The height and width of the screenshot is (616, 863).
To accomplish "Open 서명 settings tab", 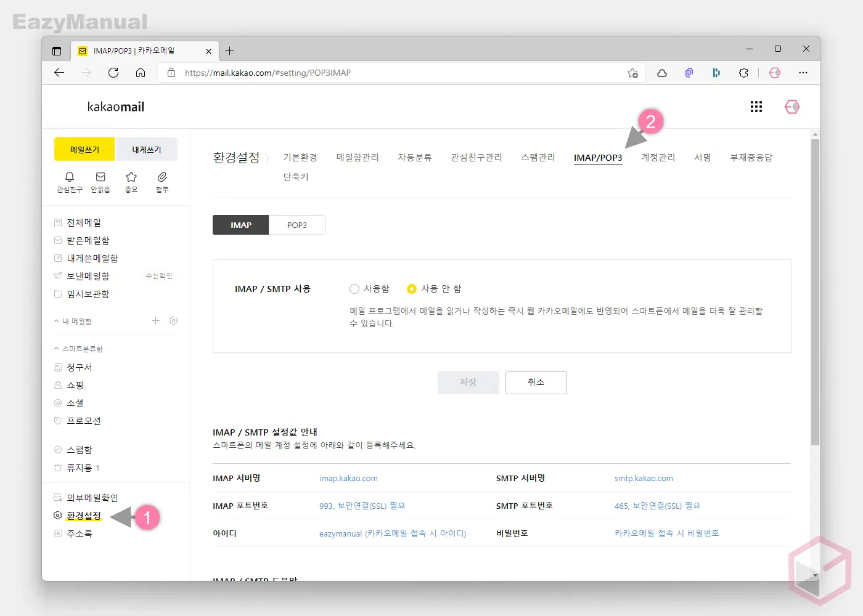I will 703,158.
